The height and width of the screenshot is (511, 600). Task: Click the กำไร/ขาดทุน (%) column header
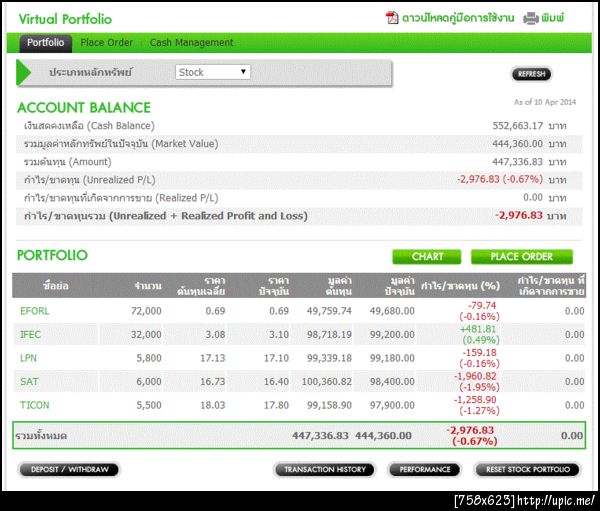[460, 286]
